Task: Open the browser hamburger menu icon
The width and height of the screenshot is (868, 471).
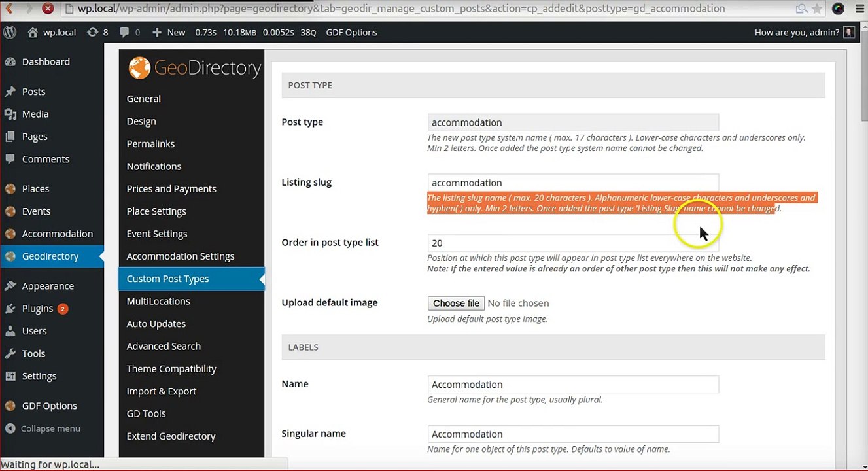Action: [859, 9]
